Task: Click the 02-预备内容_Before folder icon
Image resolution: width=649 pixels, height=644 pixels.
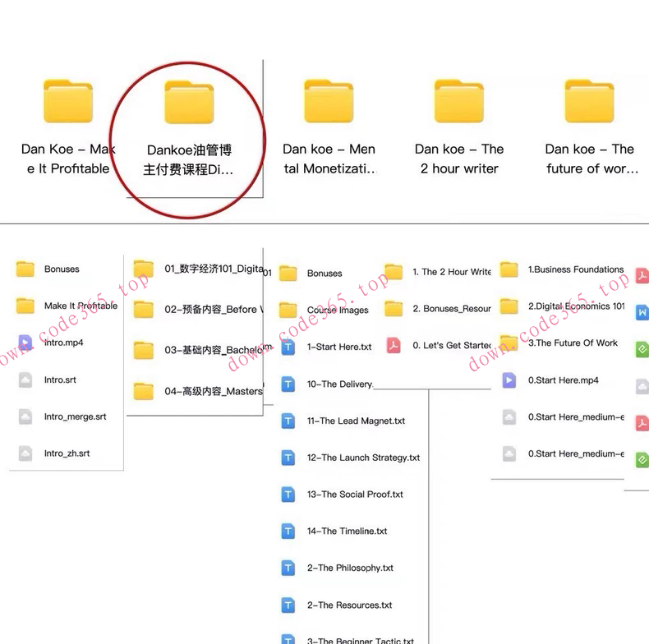Action: pos(143,309)
